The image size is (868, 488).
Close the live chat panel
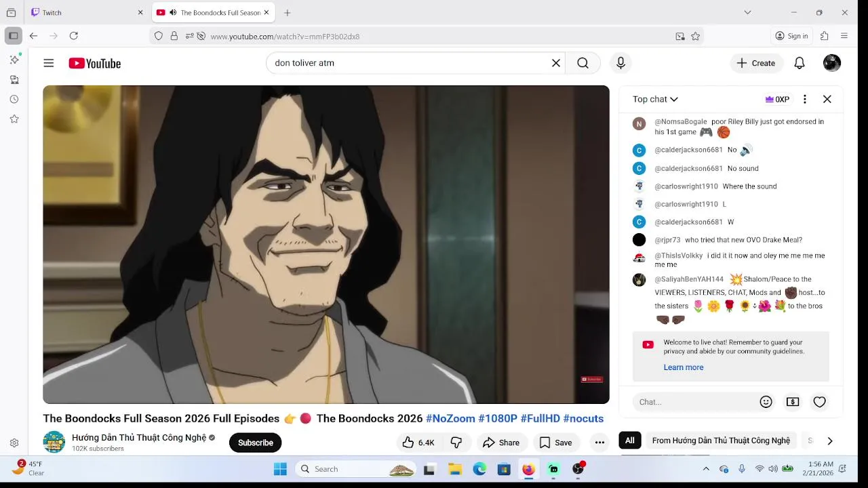point(827,99)
